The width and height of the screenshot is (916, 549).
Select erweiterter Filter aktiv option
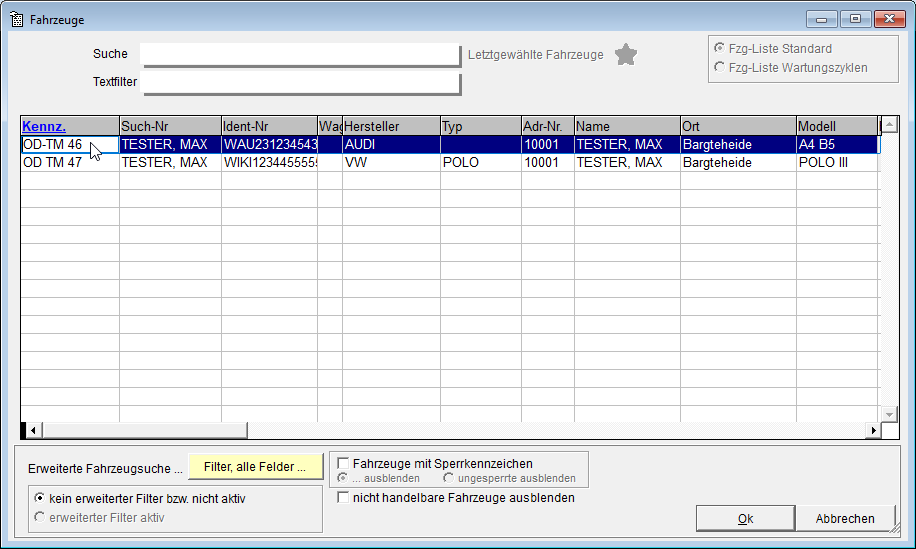click(39, 517)
